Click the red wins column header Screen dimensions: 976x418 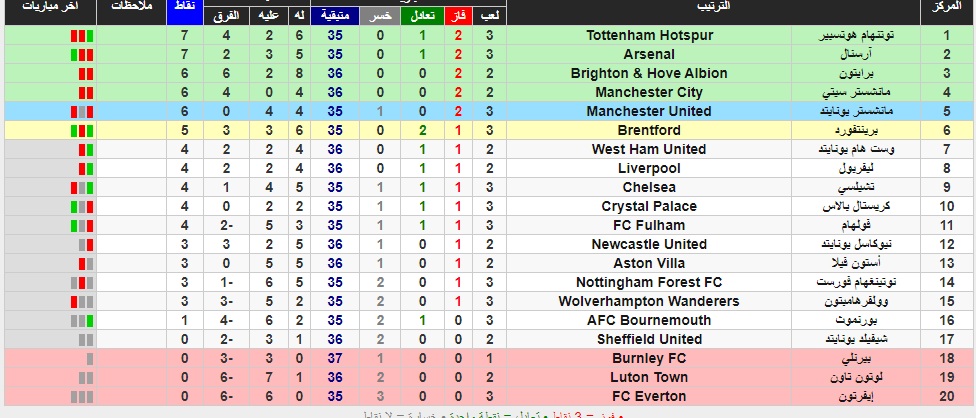[x=458, y=16]
